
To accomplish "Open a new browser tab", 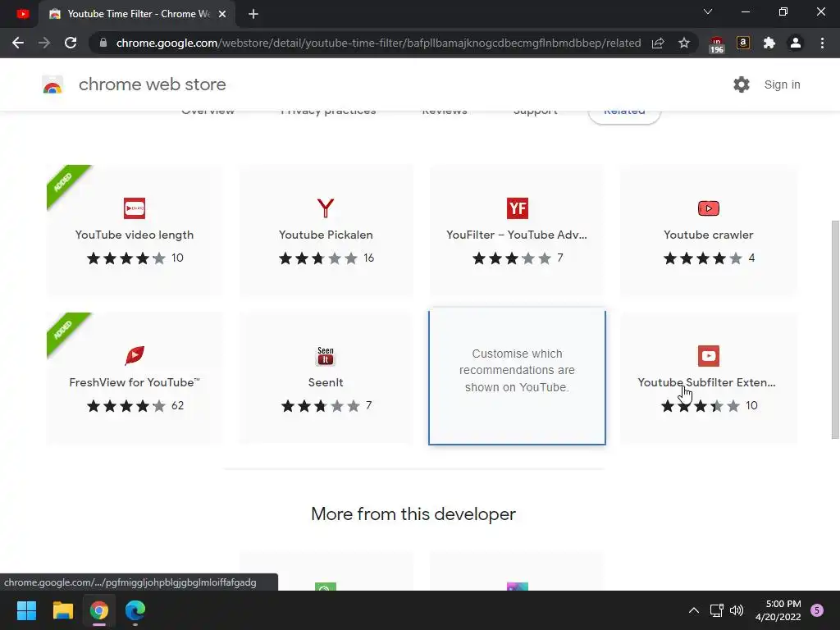I will 253,14.
